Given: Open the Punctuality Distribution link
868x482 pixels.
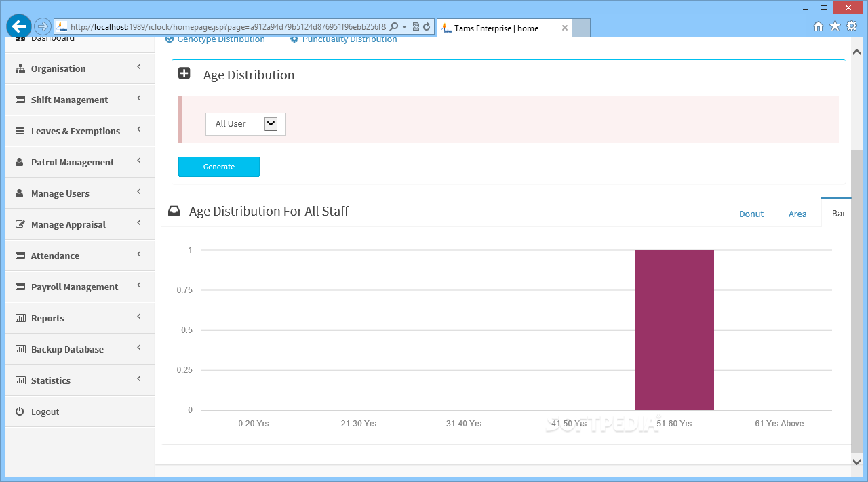Looking at the screenshot, I should coord(350,39).
